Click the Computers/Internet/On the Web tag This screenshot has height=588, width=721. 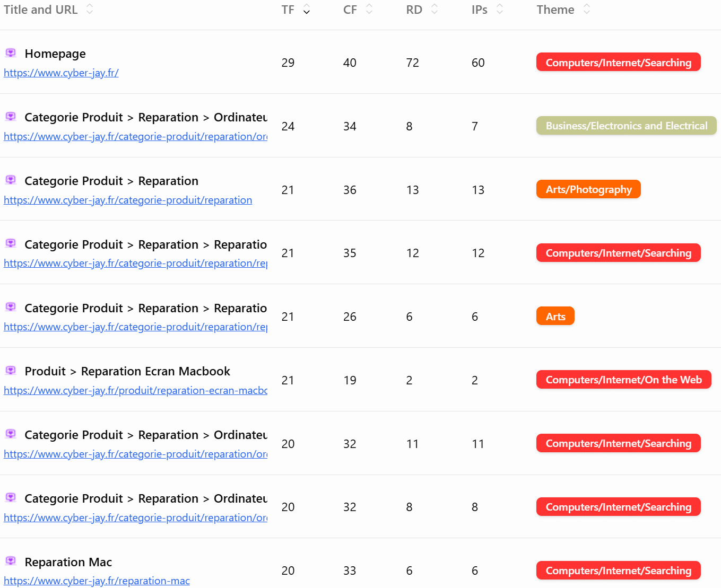pyautogui.click(x=623, y=380)
